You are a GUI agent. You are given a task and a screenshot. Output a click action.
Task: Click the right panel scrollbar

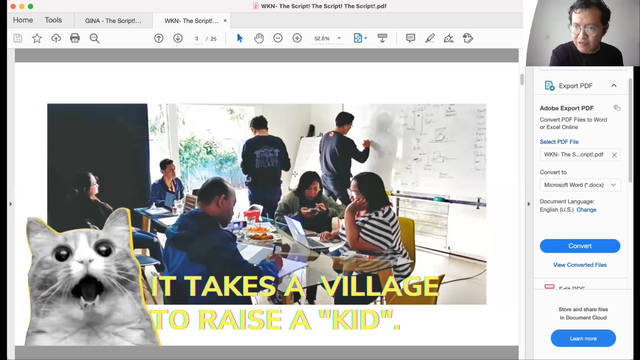(631, 130)
